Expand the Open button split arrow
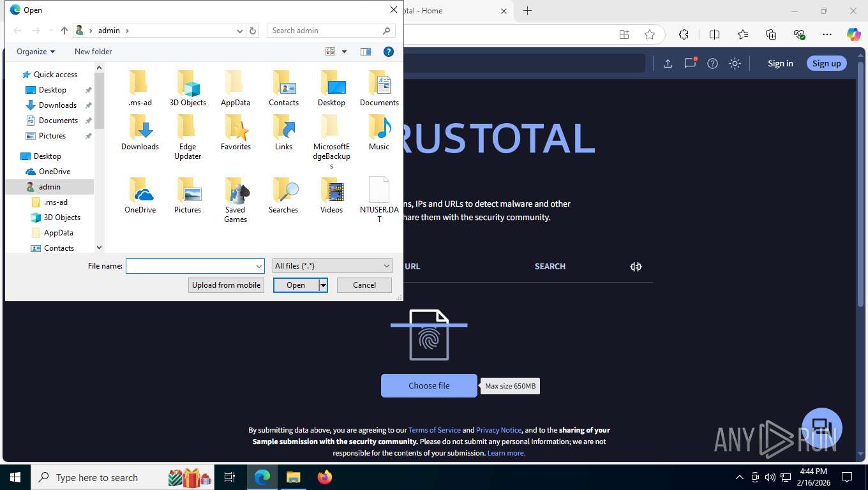868x490 pixels. (x=323, y=285)
